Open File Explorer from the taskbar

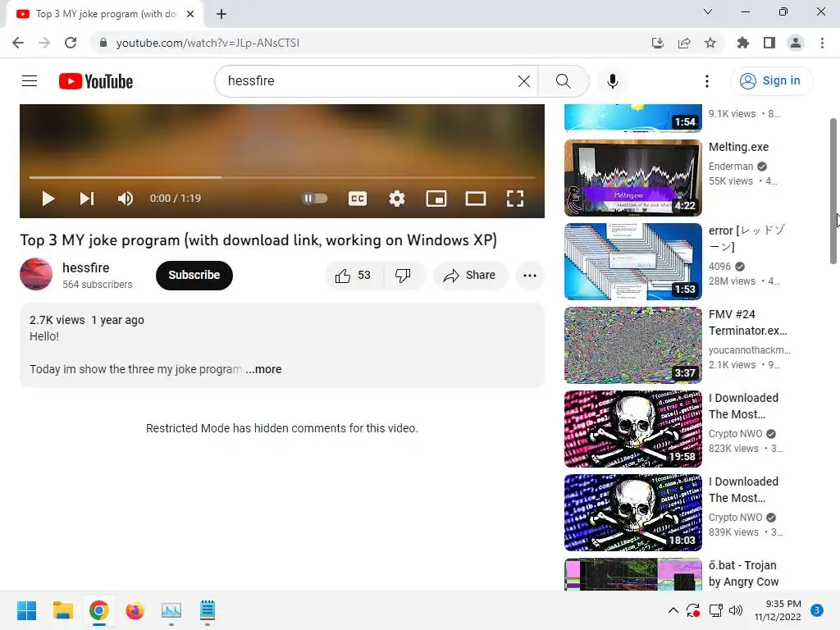coord(62,610)
